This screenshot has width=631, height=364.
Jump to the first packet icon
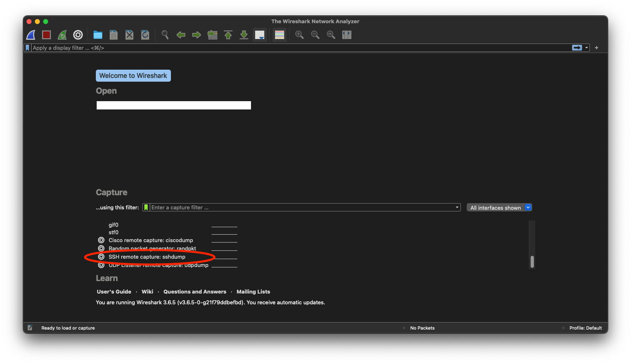click(228, 35)
